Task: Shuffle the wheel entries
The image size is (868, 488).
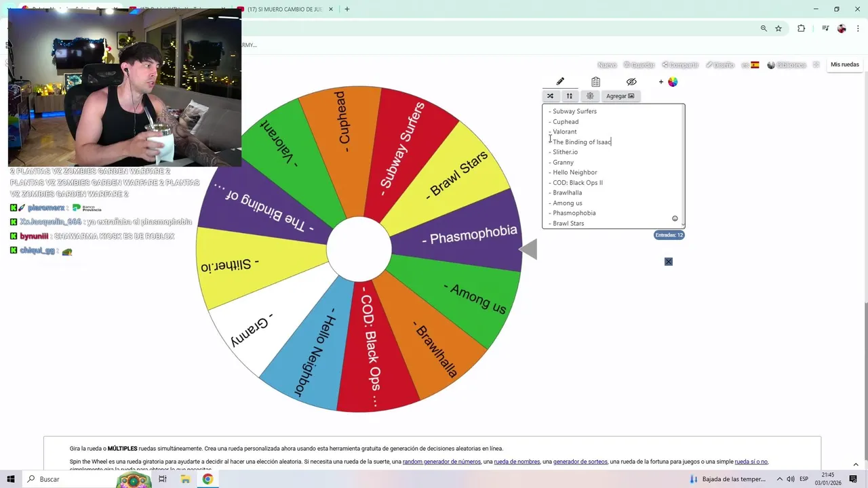Action: tap(550, 96)
